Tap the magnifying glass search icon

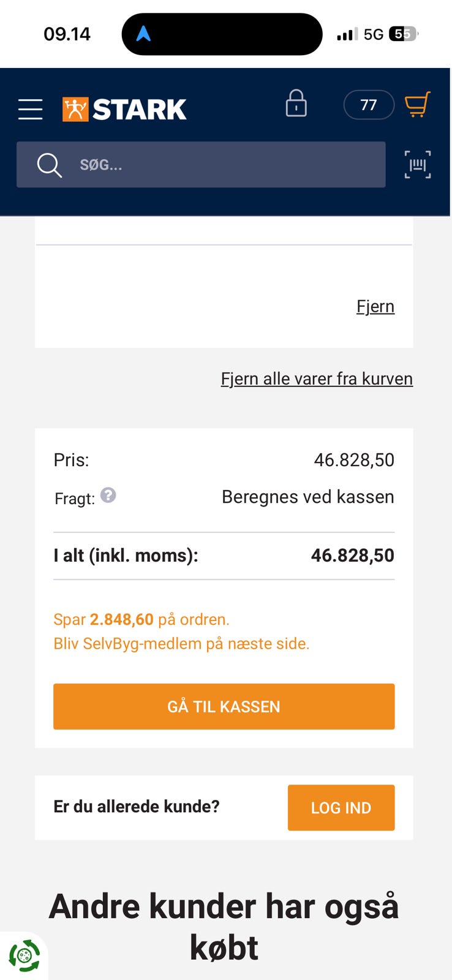pyautogui.click(x=49, y=165)
